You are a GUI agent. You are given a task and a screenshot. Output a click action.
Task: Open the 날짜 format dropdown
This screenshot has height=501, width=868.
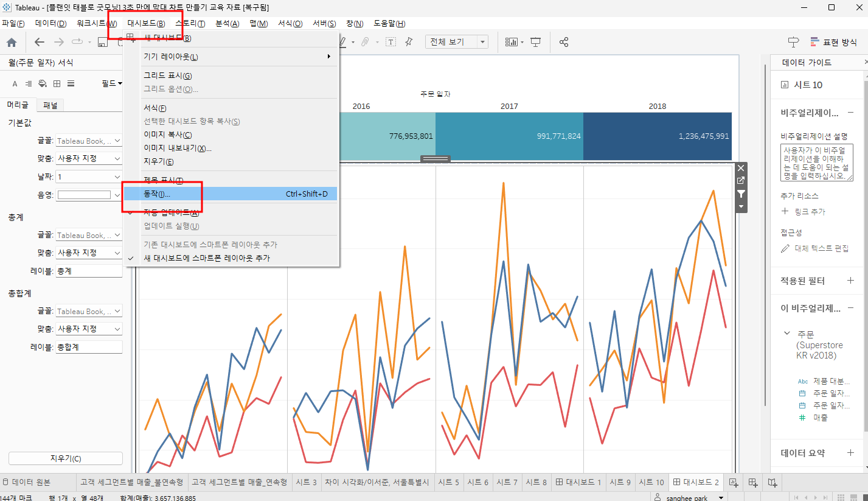89,177
